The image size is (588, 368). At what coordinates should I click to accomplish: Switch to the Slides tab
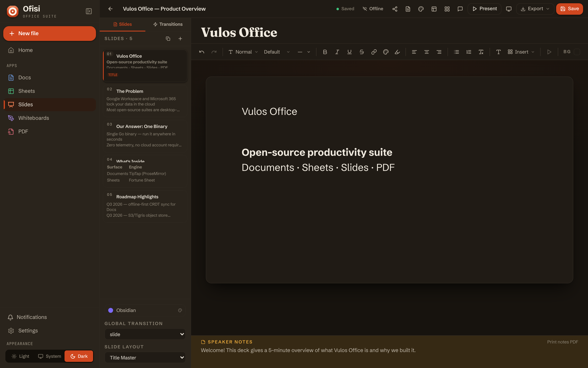(122, 24)
